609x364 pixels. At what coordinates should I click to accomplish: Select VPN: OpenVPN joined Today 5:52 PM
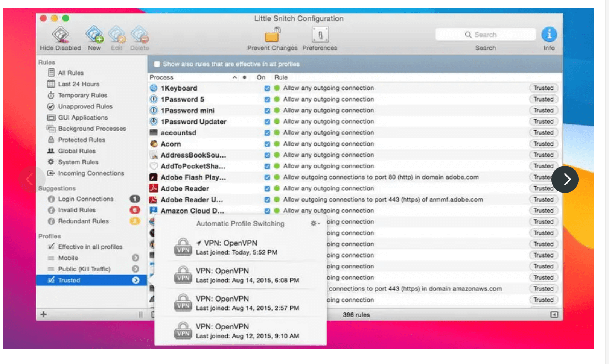pyautogui.click(x=241, y=247)
